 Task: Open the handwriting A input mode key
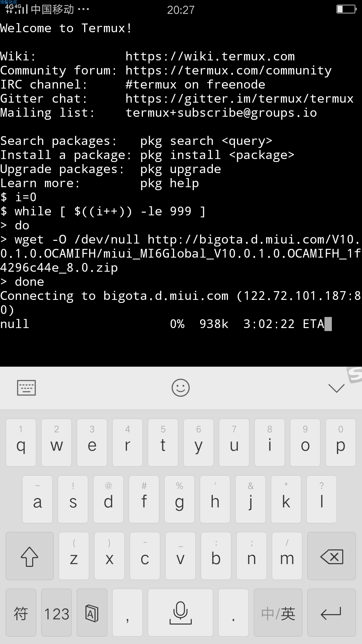92,612
